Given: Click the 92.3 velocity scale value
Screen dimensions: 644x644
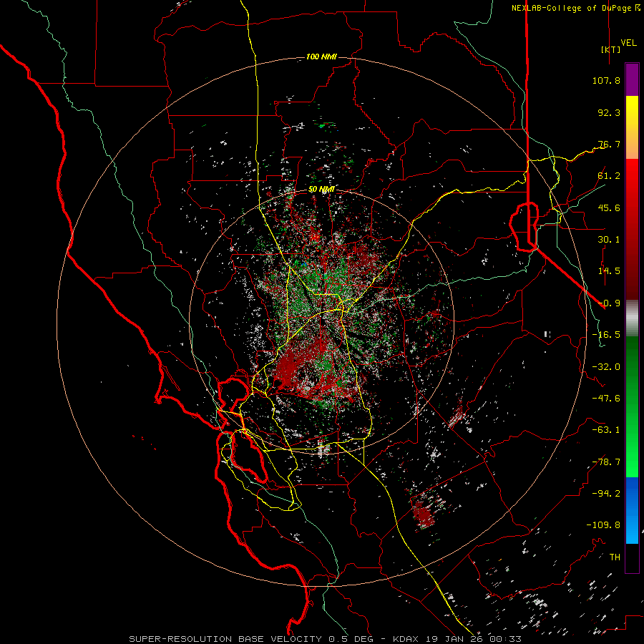Looking at the screenshot, I should (x=609, y=112).
